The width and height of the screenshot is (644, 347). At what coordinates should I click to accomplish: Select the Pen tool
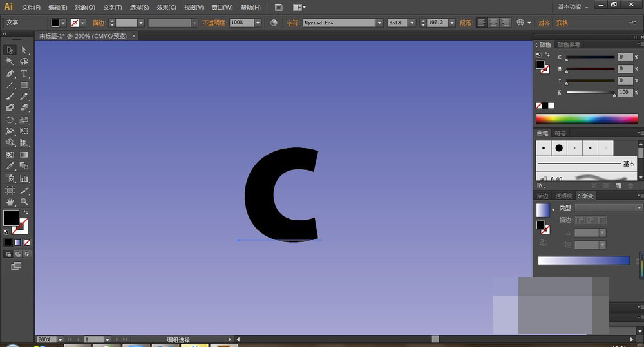coord(10,73)
